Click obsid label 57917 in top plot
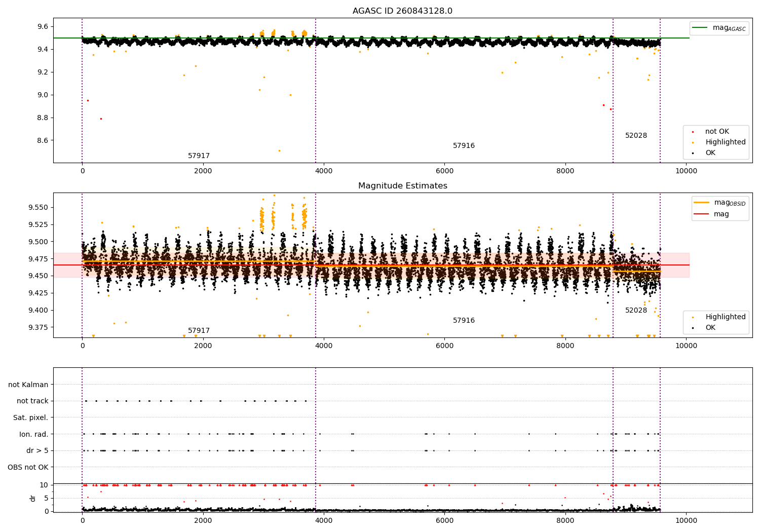 pyautogui.click(x=199, y=156)
